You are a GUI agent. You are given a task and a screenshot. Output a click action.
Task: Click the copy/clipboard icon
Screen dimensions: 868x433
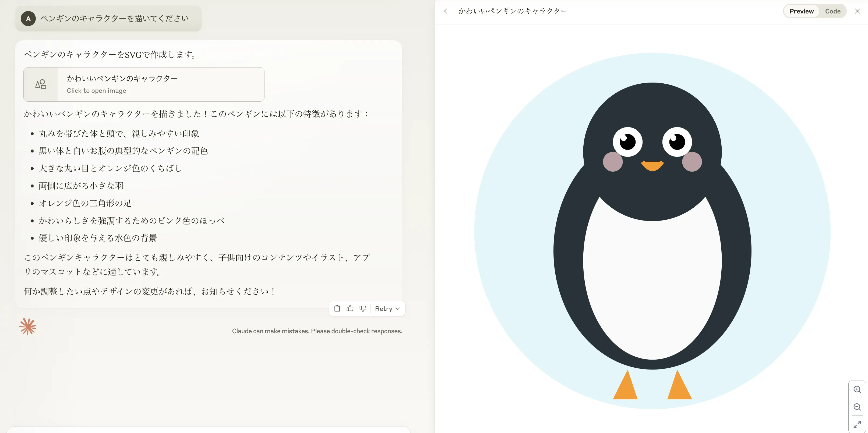tap(337, 308)
